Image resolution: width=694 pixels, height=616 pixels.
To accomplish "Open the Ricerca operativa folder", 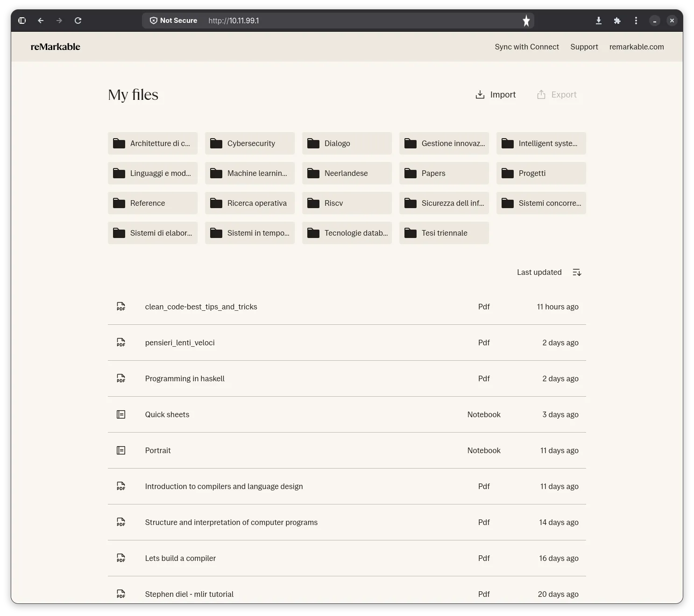I will [250, 203].
